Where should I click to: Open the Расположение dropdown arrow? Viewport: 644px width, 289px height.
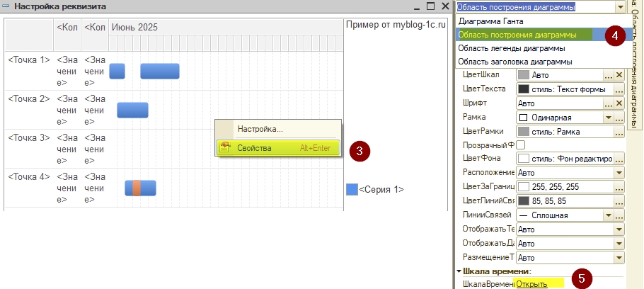[619, 173]
